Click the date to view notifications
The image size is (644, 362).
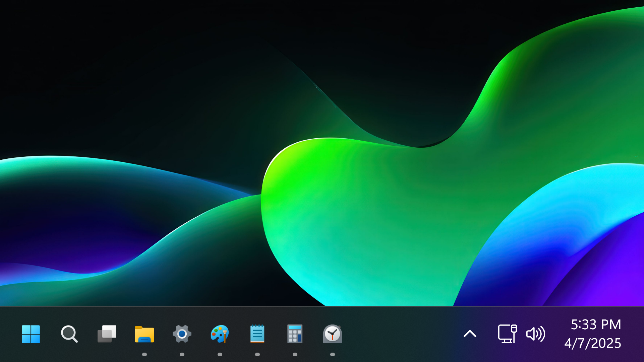point(593,343)
